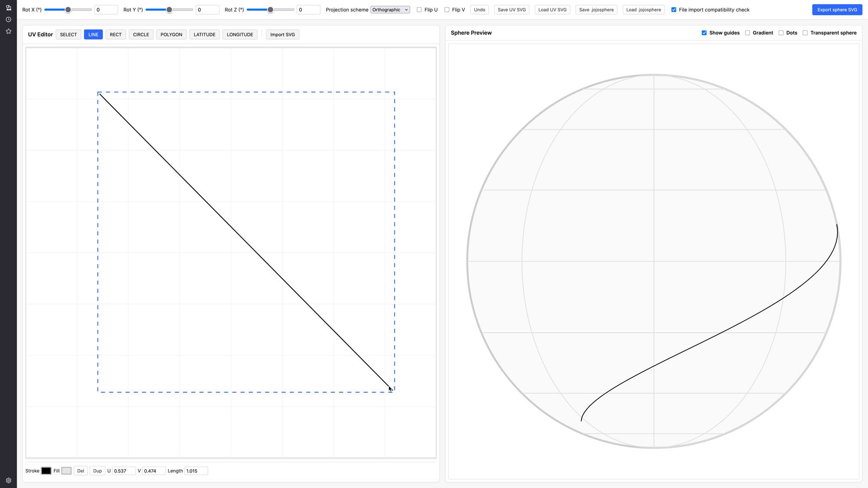Open the black Stroke color swatch
This screenshot has width=868, height=488.
(46, 471)
